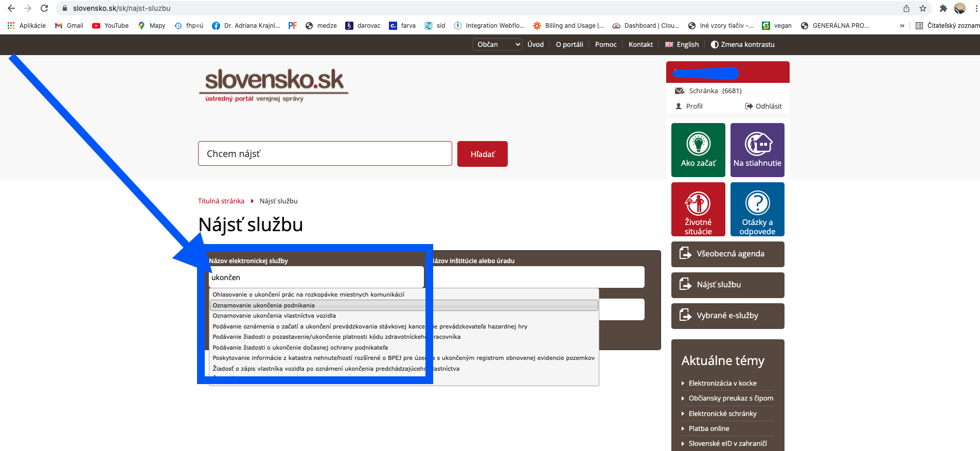
Task: Open the darovac bookmark
Action: 363,26
